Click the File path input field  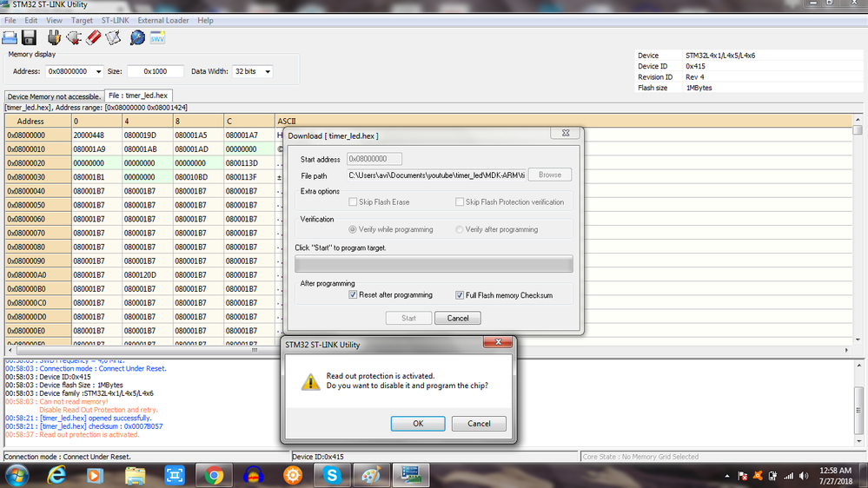tap(436, 175)
